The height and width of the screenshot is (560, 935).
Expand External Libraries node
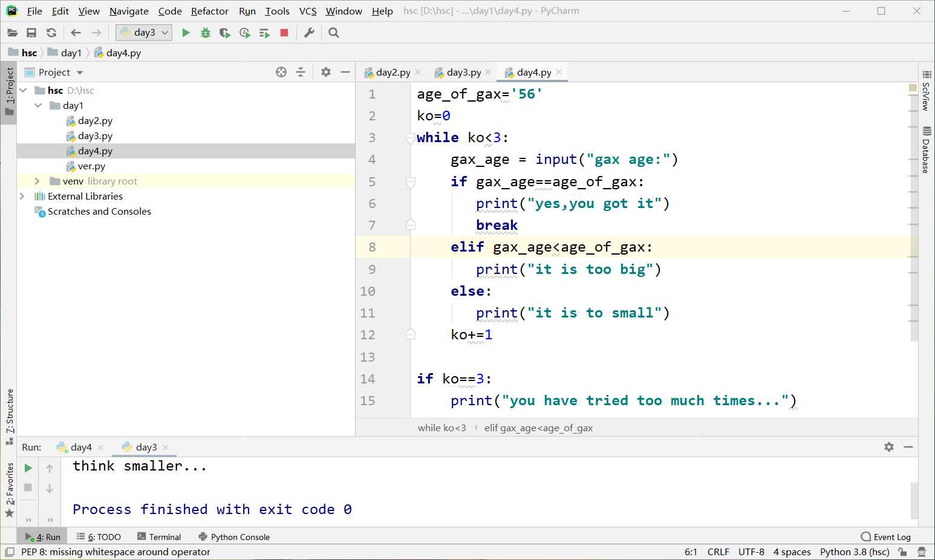tap(22, 196)
